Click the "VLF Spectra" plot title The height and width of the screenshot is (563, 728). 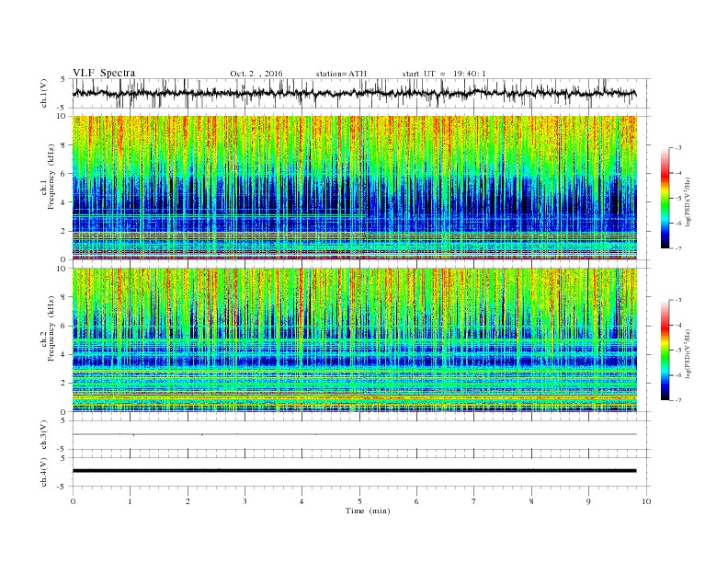[104, 73]
